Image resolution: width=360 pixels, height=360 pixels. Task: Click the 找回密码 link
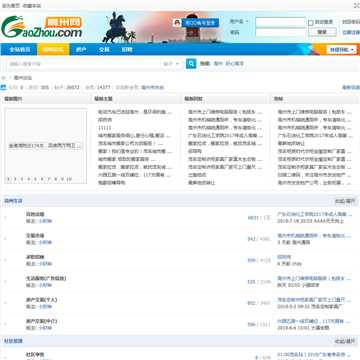tap(351, 22)
